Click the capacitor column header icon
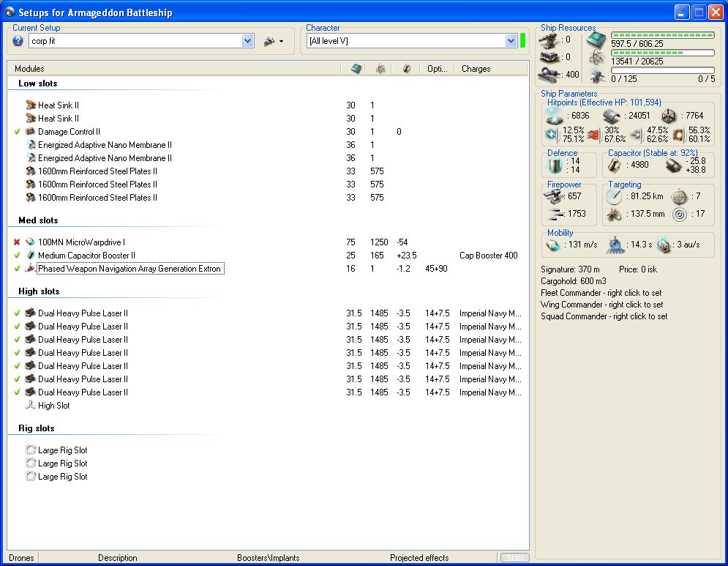The width and height of the screenshot is (728, 566). click(x=407, y=69)
